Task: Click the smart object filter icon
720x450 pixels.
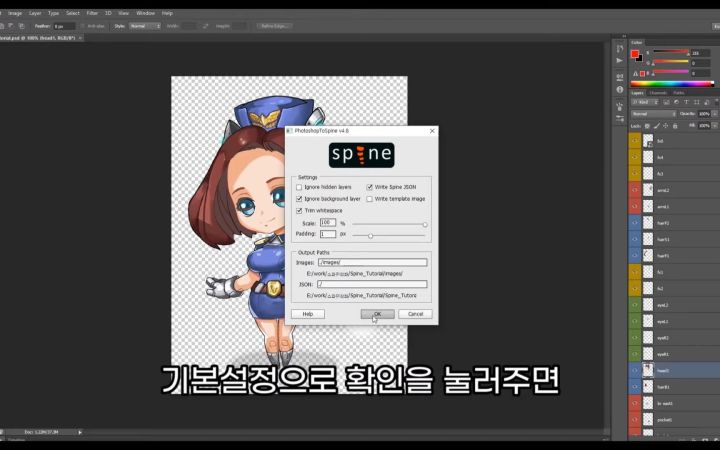Action: click(x=707, y=102)
